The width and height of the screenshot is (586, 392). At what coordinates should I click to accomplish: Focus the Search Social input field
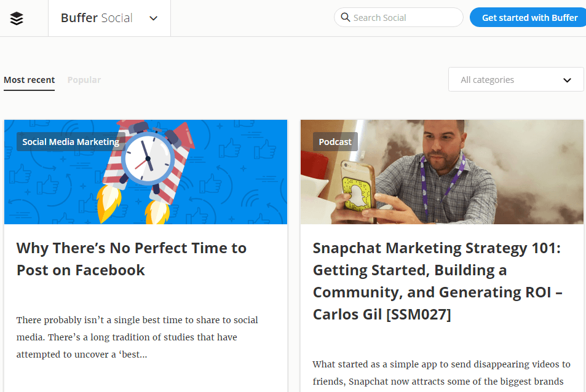tap(405, 18)
